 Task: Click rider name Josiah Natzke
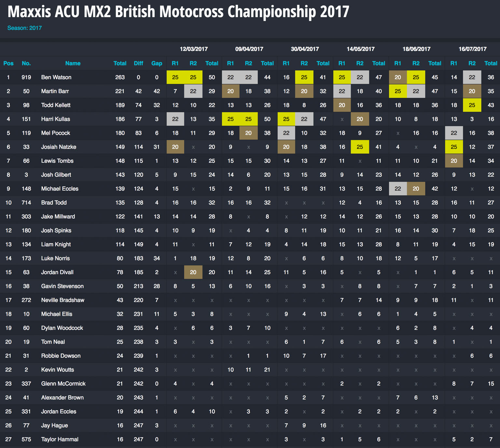(59, 147)
